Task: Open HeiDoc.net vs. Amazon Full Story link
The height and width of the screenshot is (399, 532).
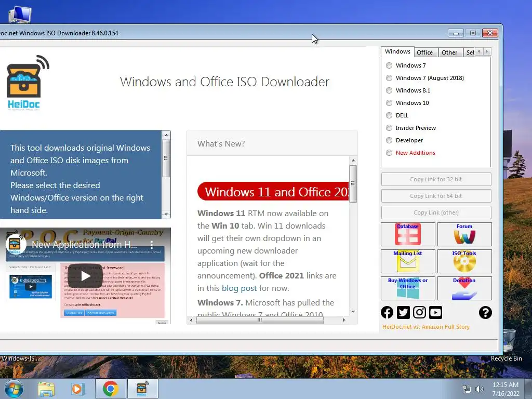Action: [x=426, y=327]
